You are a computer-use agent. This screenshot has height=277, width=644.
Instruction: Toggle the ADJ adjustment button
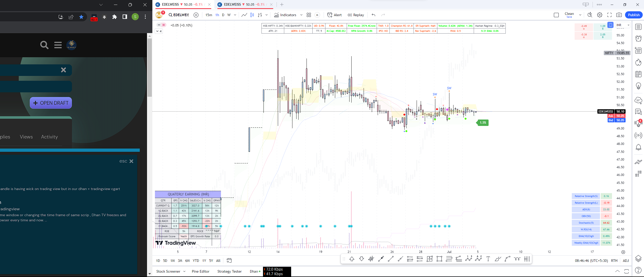(x=626, y=261)
